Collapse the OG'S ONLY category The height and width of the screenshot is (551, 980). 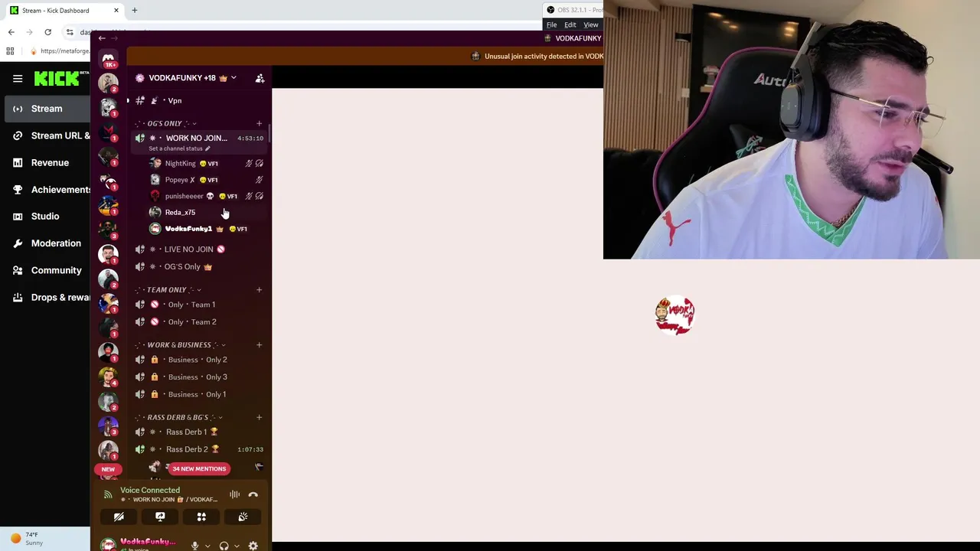pos(168,123)
